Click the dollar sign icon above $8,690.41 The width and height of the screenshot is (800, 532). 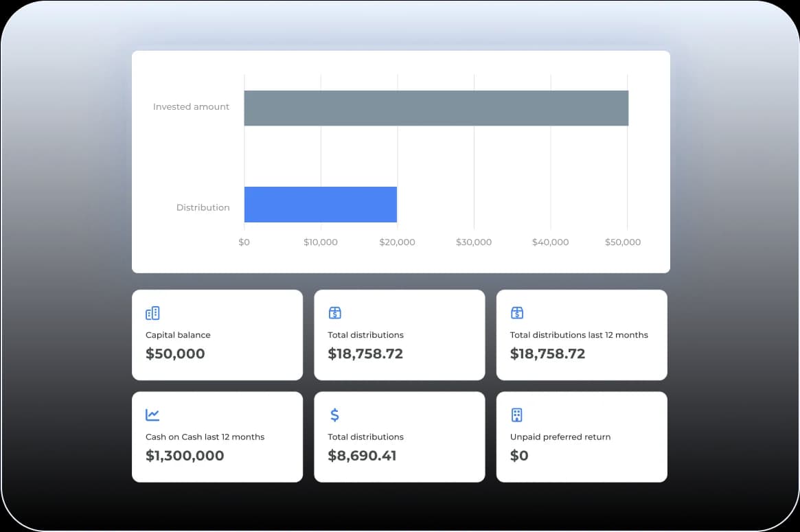click(334, 415)
